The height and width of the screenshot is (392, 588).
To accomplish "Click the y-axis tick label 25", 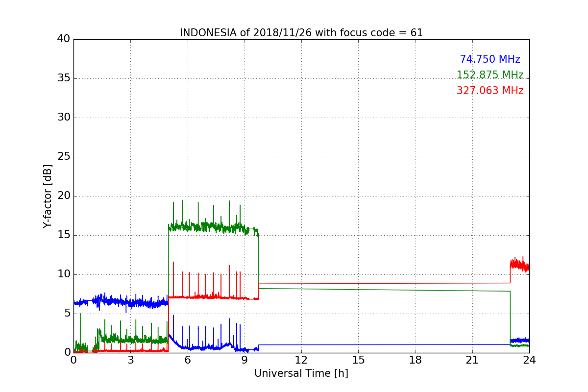I will (64, 157).
